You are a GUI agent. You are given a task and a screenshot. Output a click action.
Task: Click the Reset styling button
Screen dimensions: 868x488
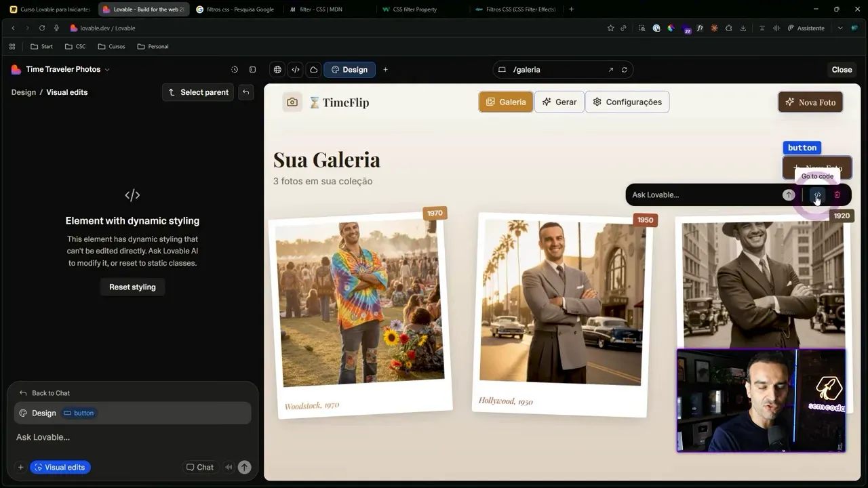pos(132,287)
